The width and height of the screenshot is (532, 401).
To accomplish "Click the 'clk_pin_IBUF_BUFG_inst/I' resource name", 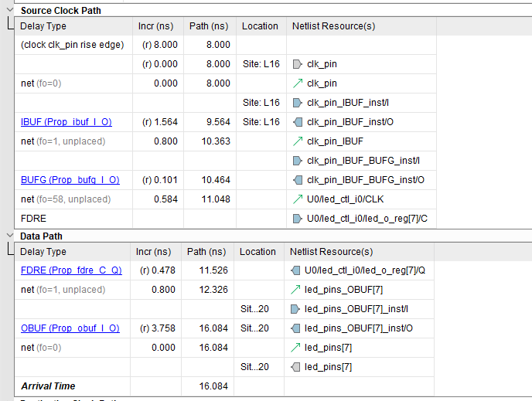I will pos(363,161).
